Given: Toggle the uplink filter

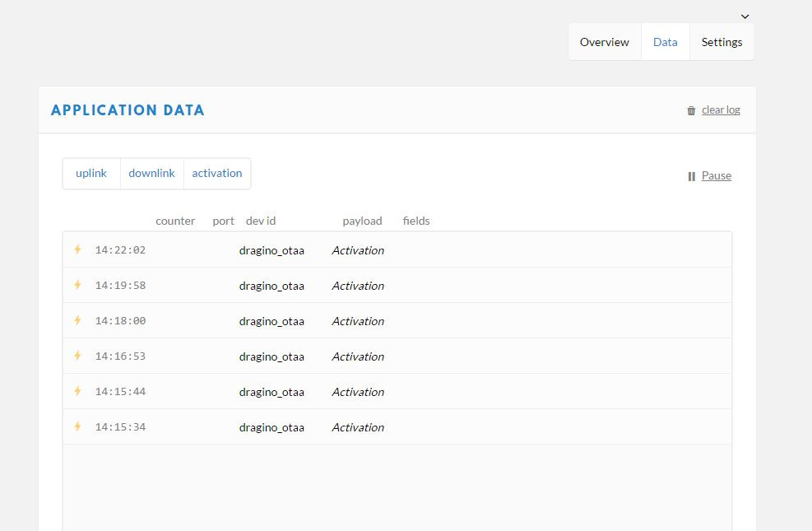Looking at the screenshot, I should tap(91, 174).
